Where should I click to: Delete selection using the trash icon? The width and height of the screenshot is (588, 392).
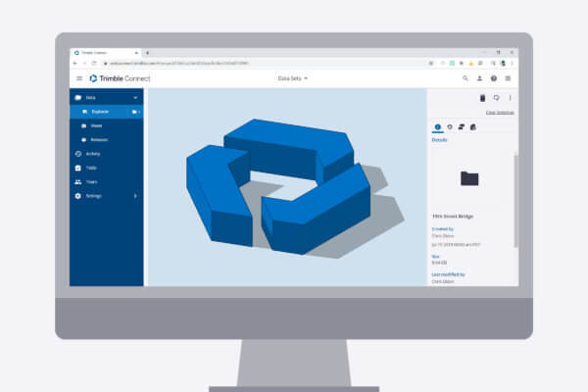[x=482, y=97]
